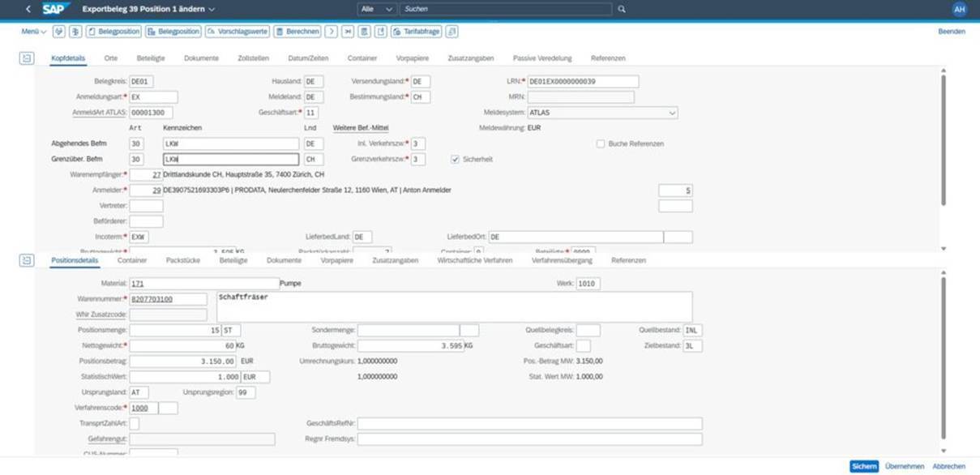Expand the Exportbeleg title dropdown arrow
Image resolution: width=980 pixels, height=475 pixels.
coord(212,9)
